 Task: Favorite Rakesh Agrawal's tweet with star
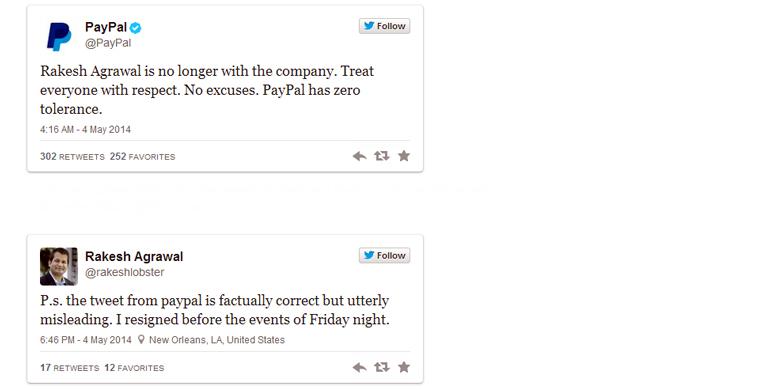pyautogui.click(x=404, y=367)
